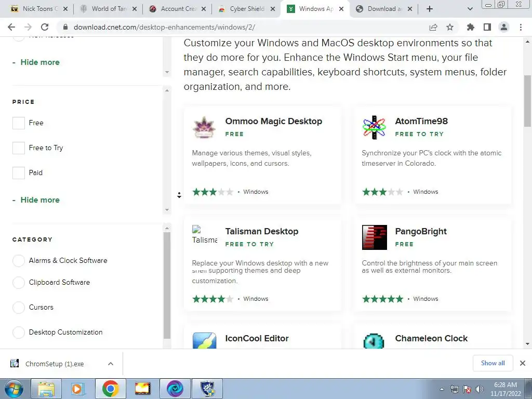Image resolution: width=532 pixels, height=399 pixels.
Task: Show hidden tray icons arrow
Action: (442, 389)
